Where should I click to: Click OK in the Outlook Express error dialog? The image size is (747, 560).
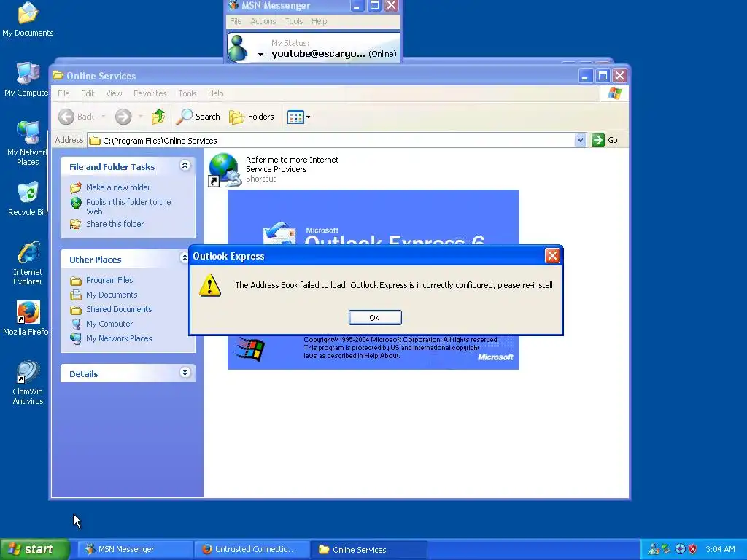pos(375,318)
